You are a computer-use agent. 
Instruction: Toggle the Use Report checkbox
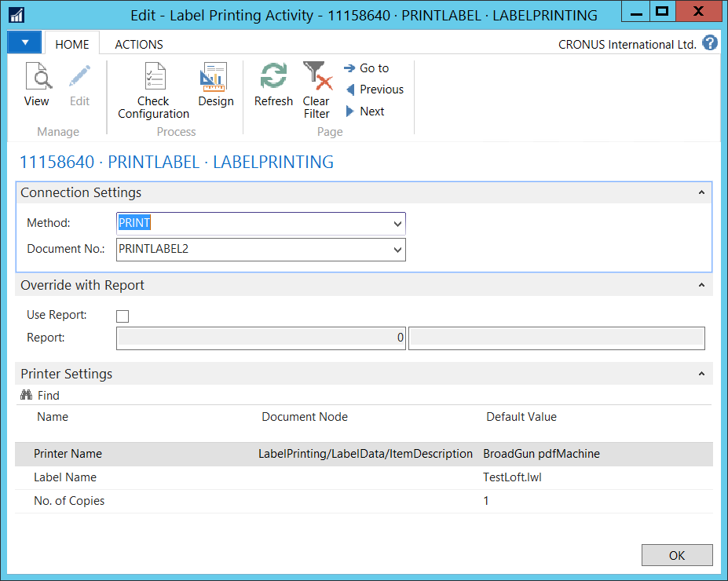(x=123, y=316)
